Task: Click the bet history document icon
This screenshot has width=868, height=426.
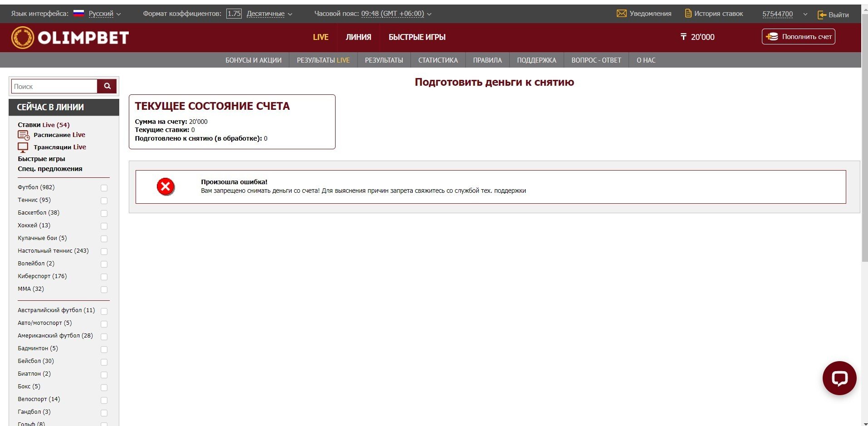Action: tap(688, 14)
